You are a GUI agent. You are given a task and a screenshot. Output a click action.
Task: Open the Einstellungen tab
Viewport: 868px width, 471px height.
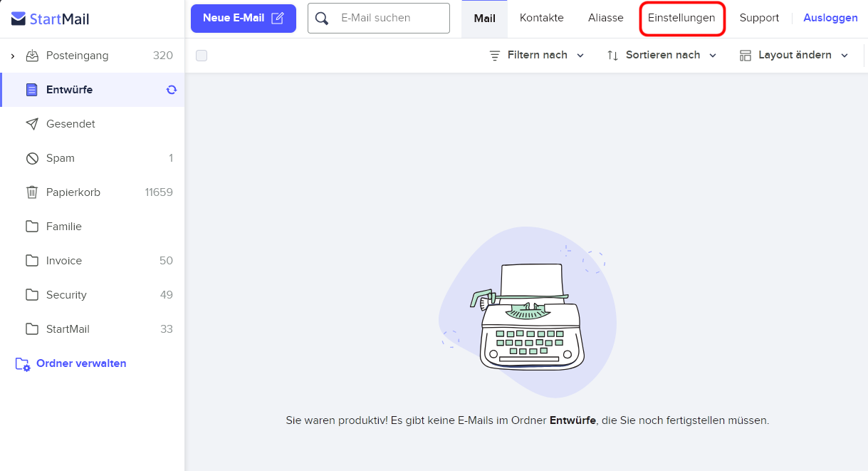point(681,19)
